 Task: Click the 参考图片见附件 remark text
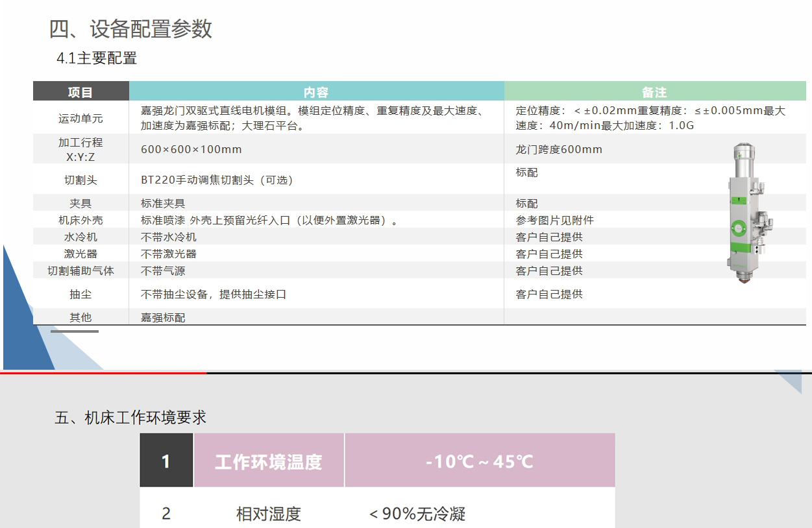[554, 221]
